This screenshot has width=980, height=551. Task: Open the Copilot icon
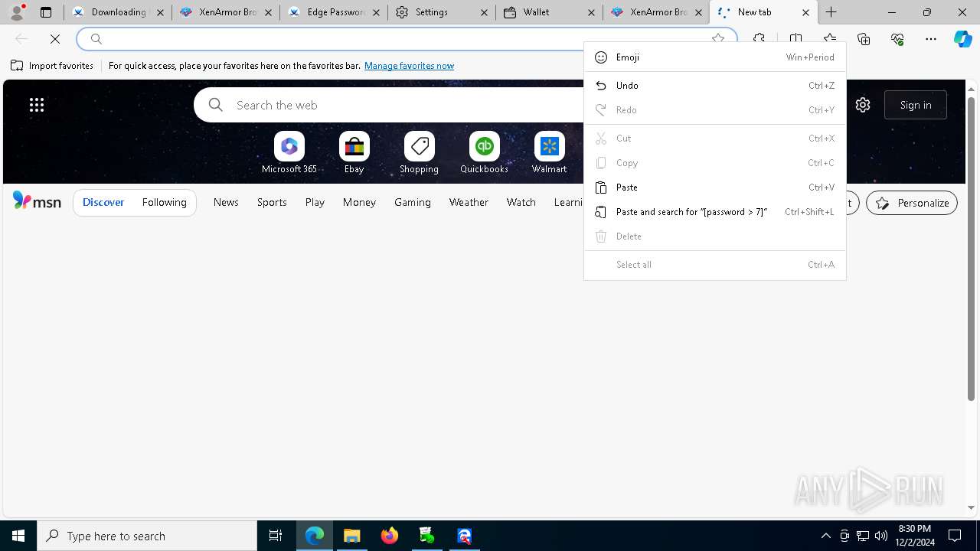(962, 39)
